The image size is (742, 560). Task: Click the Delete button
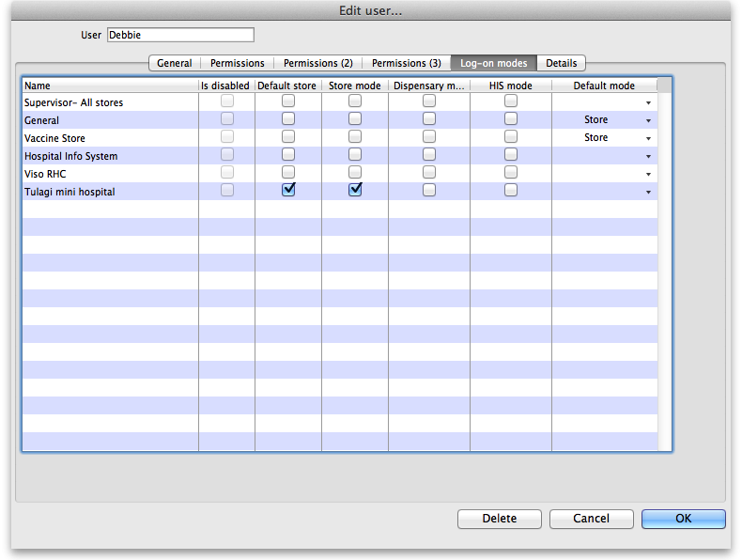point(500,519)
